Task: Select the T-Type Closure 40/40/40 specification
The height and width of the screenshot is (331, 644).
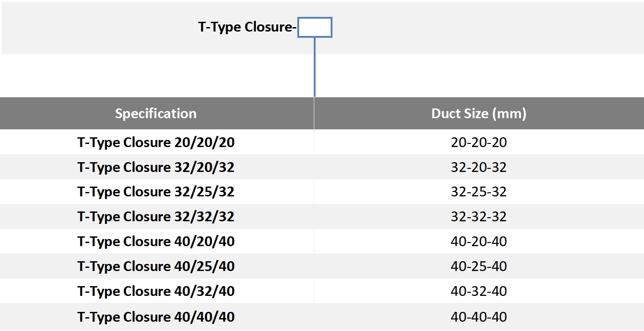Action: click(x=156, y=317)
